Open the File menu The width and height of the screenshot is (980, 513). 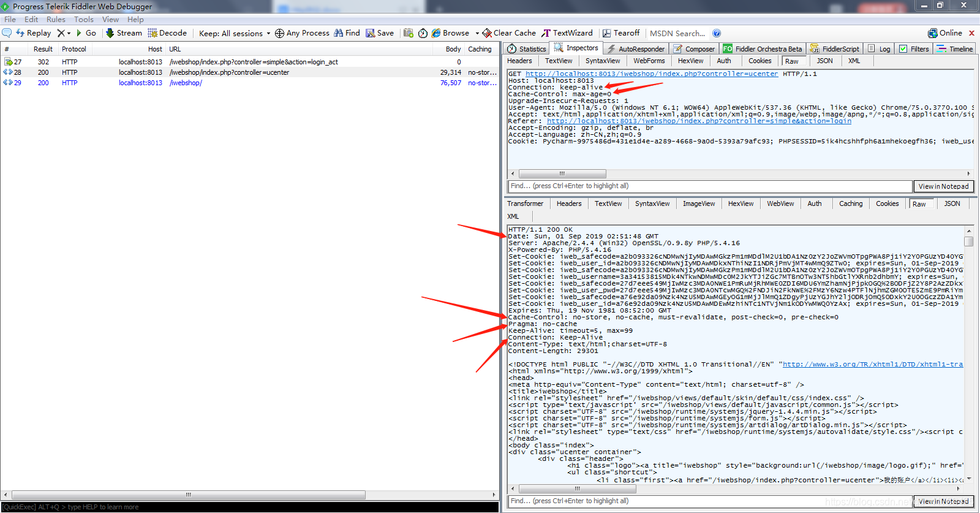tap(10, 20)
